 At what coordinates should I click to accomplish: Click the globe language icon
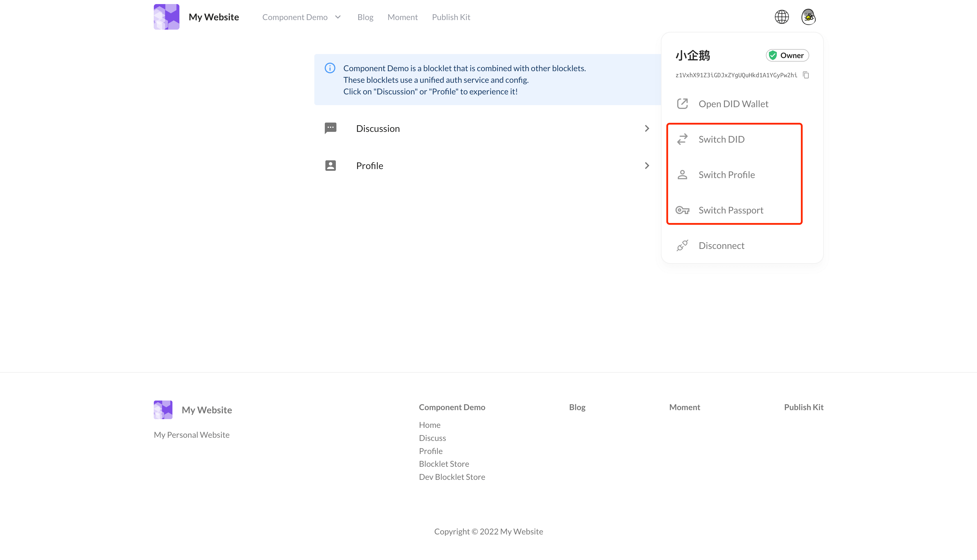[781, 17]
